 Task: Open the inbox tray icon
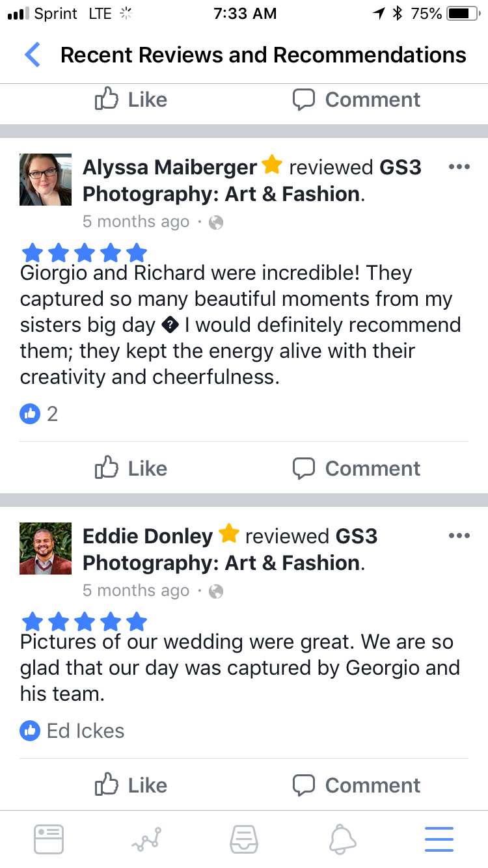pyautogui.click(x=244, y=839)
